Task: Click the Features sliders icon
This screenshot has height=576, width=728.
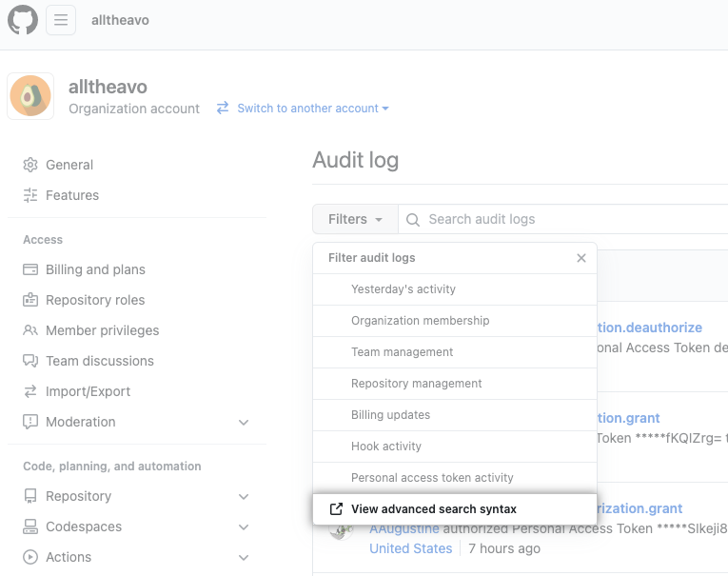Action: (30, 195)
